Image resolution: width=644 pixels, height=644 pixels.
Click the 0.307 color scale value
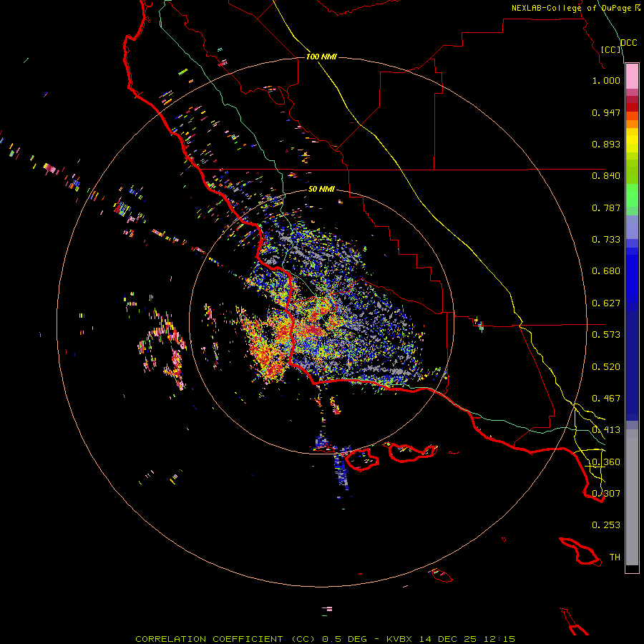tap(606, 494)
